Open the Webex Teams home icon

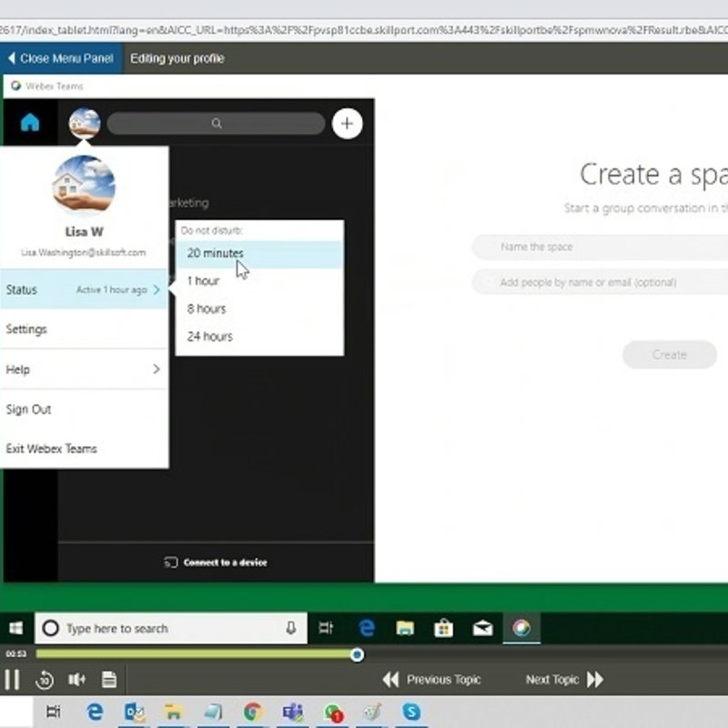30,123
